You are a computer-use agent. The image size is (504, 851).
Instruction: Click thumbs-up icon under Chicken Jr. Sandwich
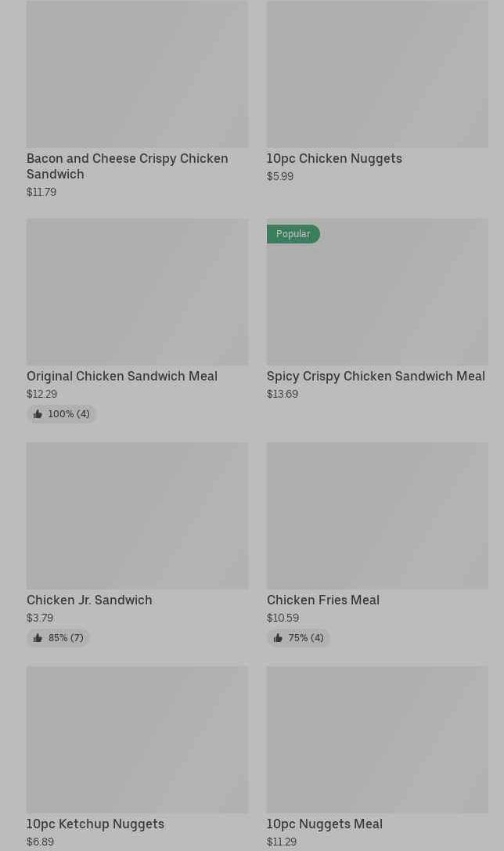(38, 638)
